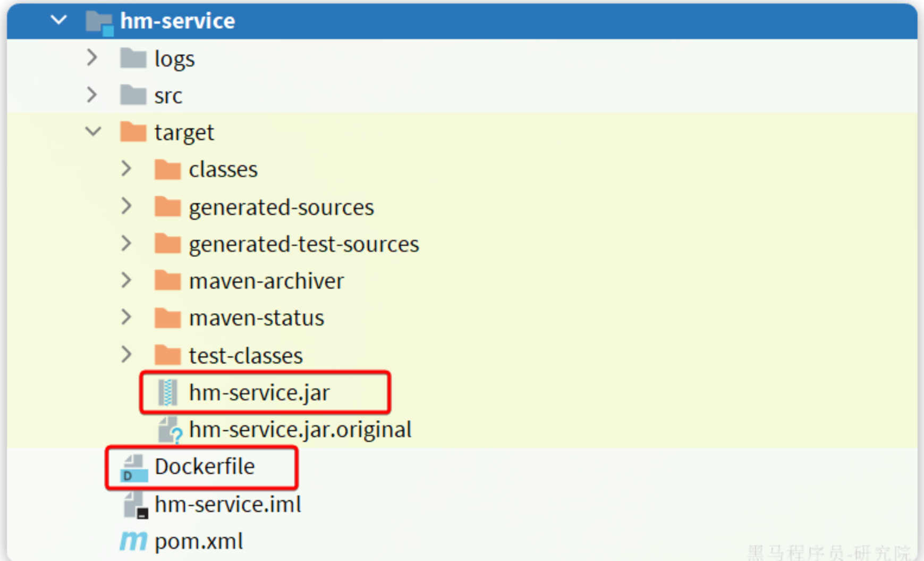The height and width of the screenshot is (561, 924).
Task: Click the hm-service.iml file icon
Action: 135,505
